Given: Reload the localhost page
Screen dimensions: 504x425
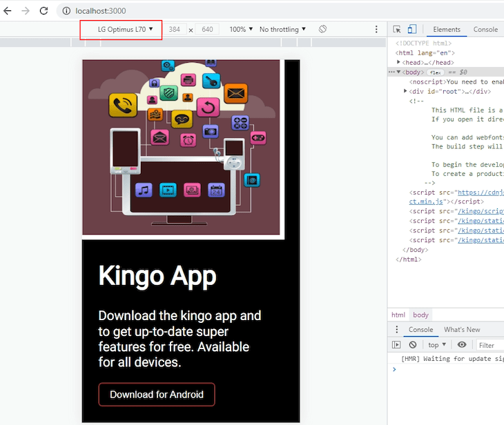Looking at the screenshot, I should coord(43,11).
